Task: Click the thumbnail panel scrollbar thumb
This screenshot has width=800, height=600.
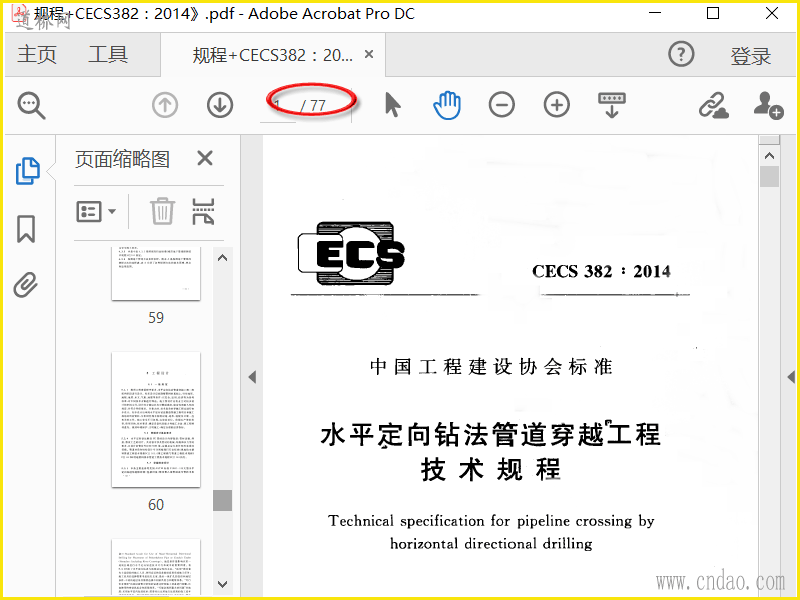Action: (222, 501)
